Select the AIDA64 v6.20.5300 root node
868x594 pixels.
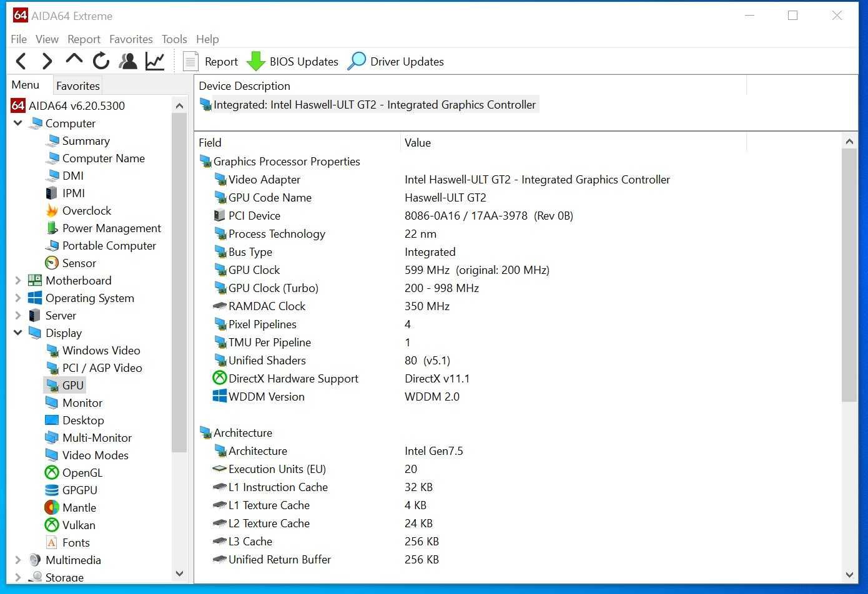point(77,106)
